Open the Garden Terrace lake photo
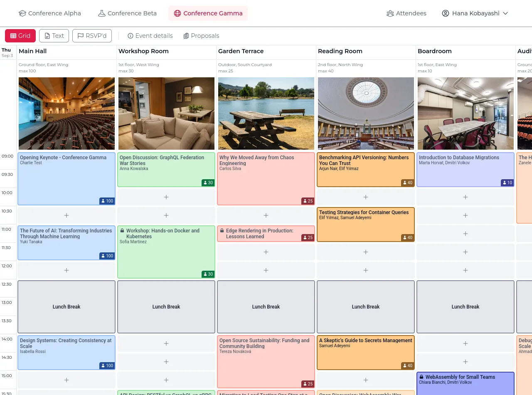This screenshot has width=532, height=395. point(266,114)
